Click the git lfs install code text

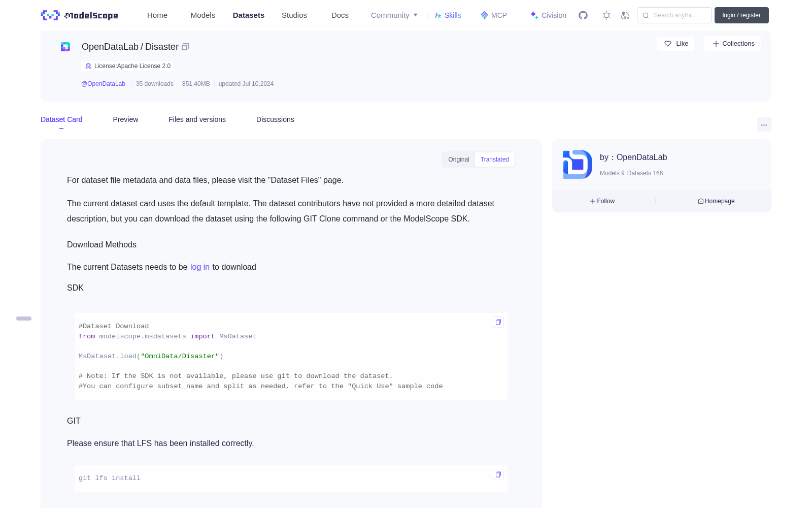pyautogui.click(x=110, y=478)
